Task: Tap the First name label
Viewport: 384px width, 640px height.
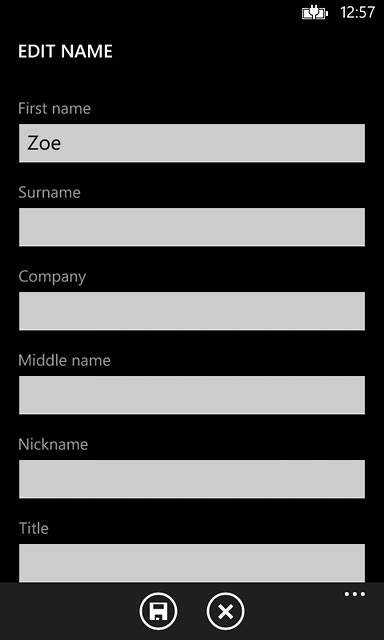Action: click(54, 109)
